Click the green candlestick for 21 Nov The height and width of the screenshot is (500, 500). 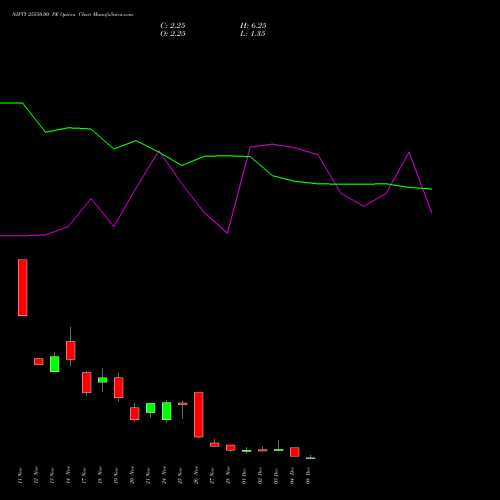tap(151, 408)
